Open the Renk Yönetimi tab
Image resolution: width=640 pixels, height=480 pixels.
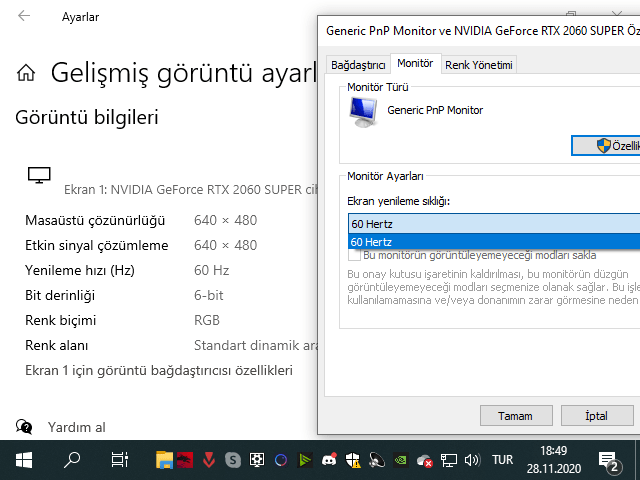pos(479,65)
